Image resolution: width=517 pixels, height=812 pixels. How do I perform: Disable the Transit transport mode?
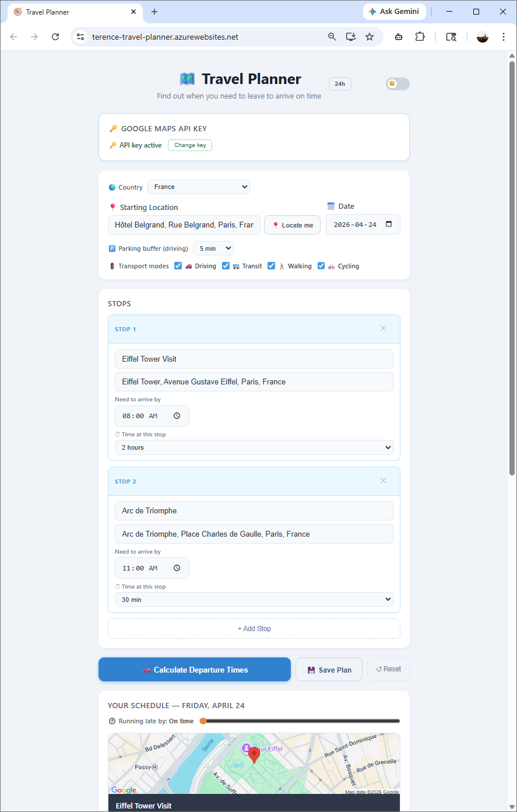(226, 266)
